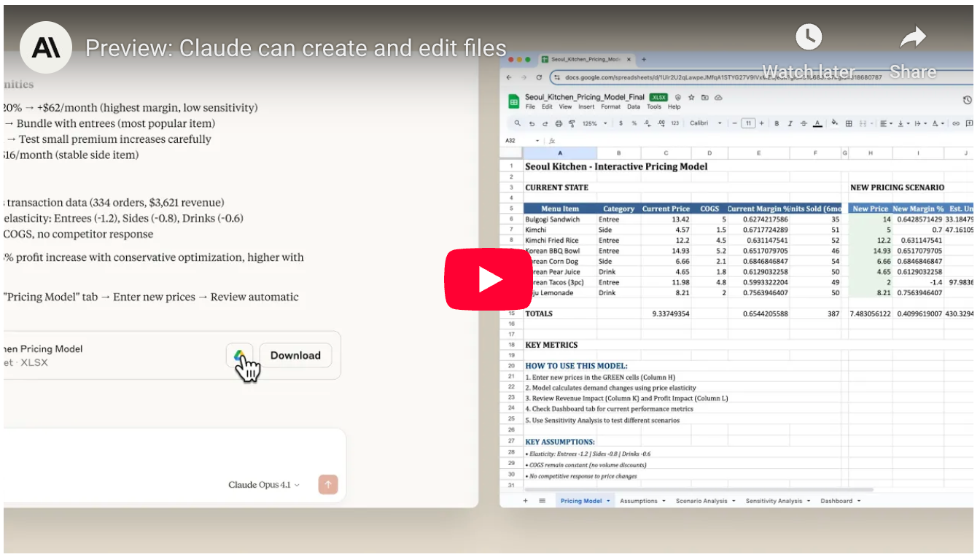980x557 pixels.
Task: Switch to the Assumptions sheet tab
Action: click(642, 501)
